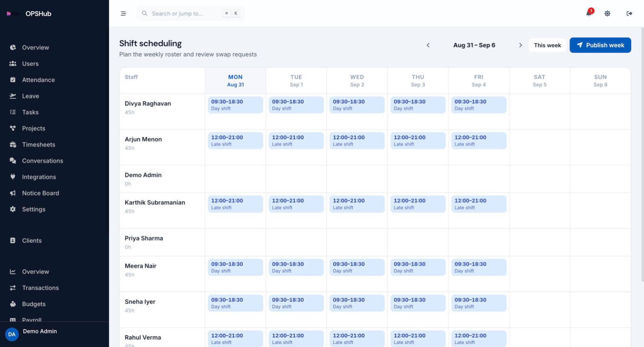Click the This week button
Image resolution: width=644 pixels, height=347 pixels.
coord(547,45)
